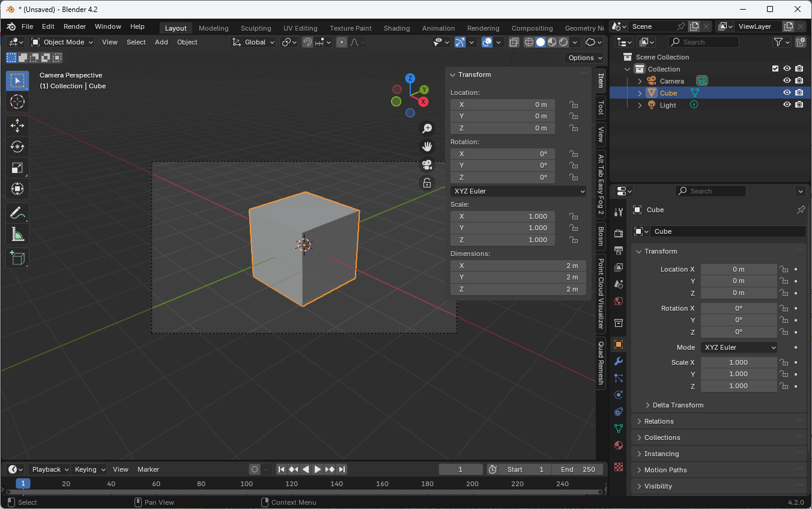This screenshot has width=812, height=509.
Task: Open the View Layer properties tab icon
Action: click(619, 267)
